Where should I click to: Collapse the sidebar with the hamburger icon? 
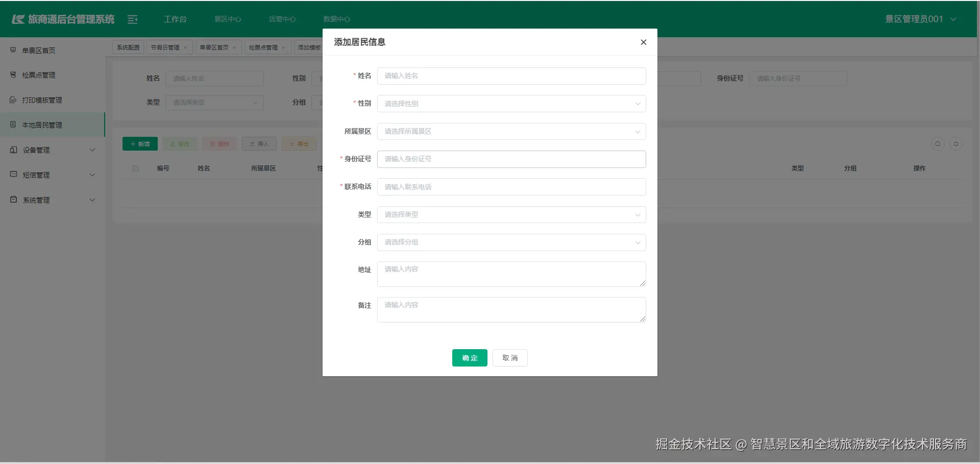click(133, 19)
